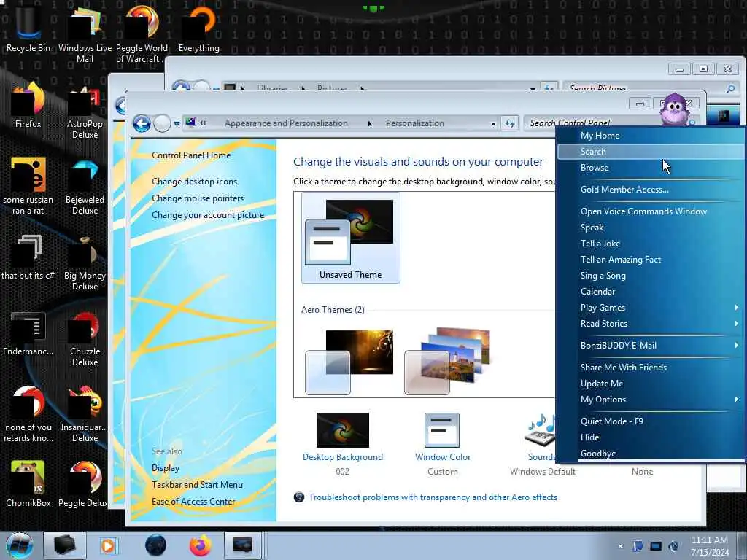Open Taskbar and Start Menu link

pos(197,485)
